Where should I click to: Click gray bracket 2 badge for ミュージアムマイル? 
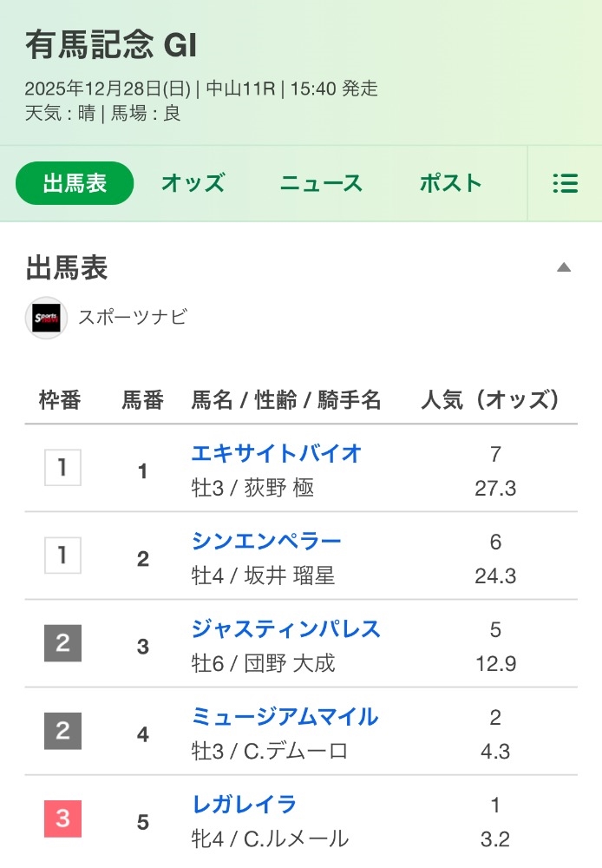pos(62,732)
